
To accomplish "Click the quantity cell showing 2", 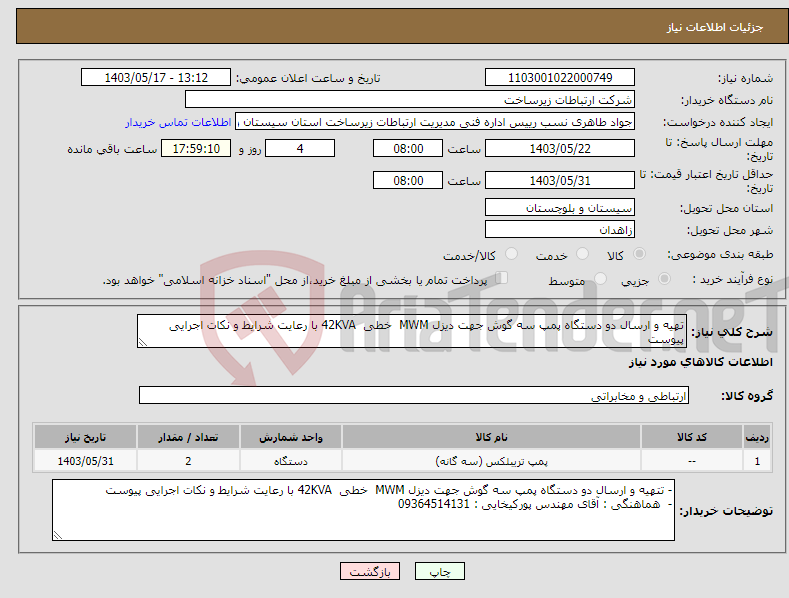I will (188, 461).
